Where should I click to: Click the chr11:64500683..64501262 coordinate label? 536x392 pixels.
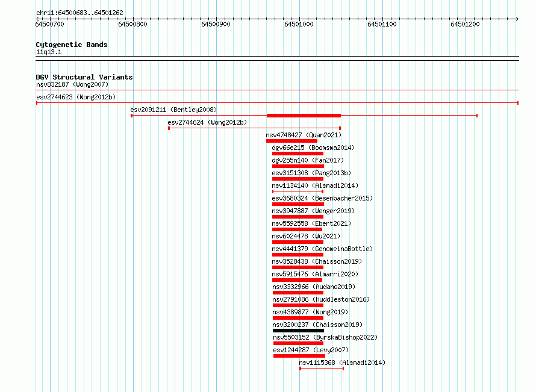[x=79, y=13]
